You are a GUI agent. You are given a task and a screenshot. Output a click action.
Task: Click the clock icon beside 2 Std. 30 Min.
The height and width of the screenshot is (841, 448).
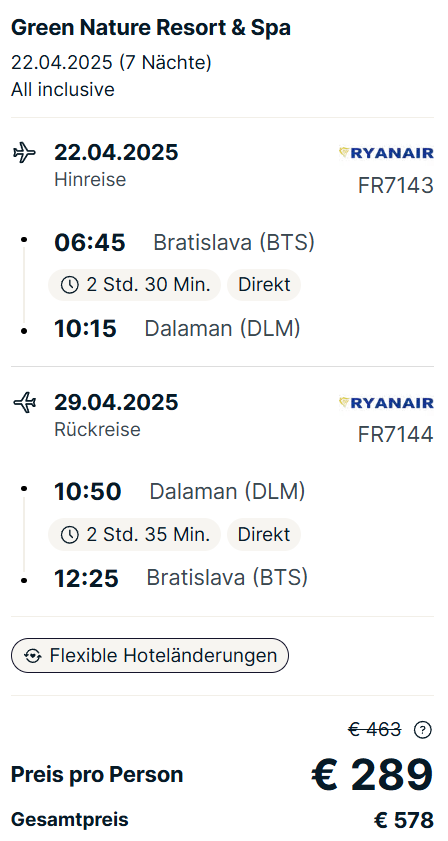[x=70, y=285]
